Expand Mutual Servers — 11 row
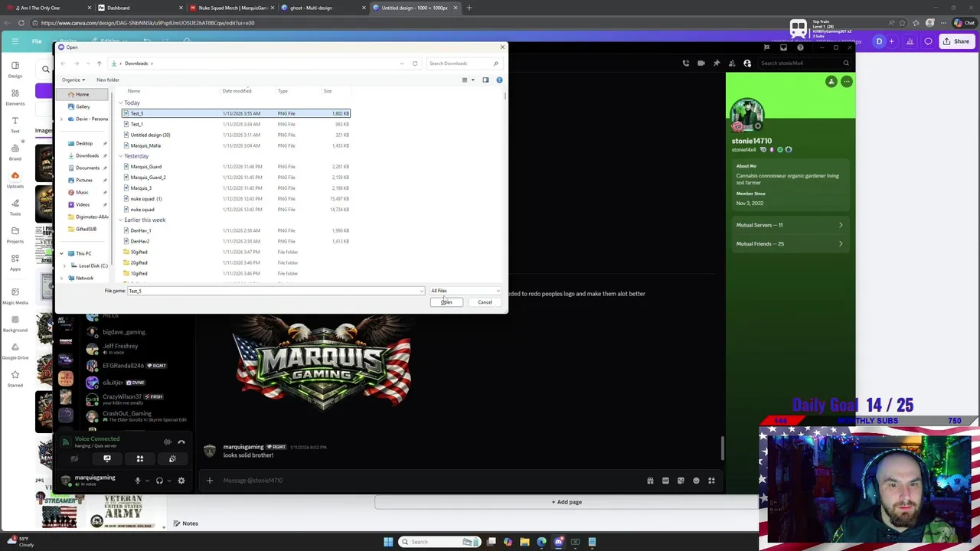Viewport: 980px width, 551px height. coord(789,225)
